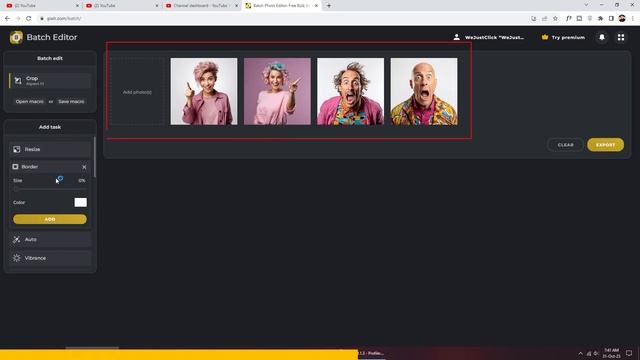Open the apps grid menu
Viewport: 640px width, 360px height.
point(621,37)
